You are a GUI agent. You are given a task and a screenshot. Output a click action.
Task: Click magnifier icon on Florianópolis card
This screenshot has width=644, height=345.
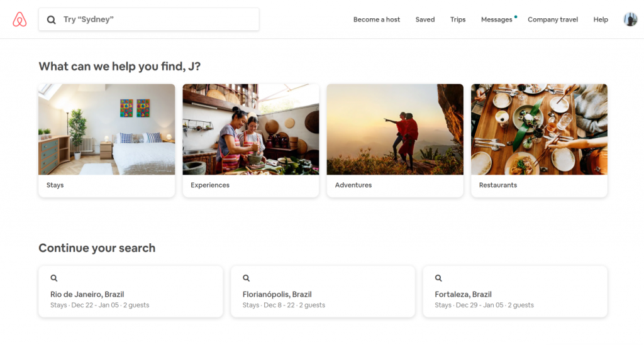click(x=247, y=278)
